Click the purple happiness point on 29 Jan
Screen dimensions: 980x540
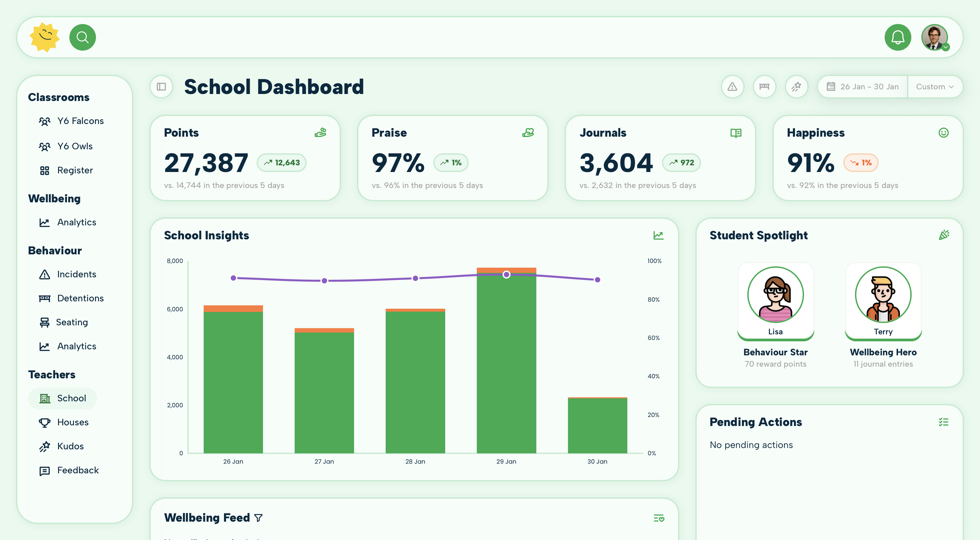(x=506, y=274)
